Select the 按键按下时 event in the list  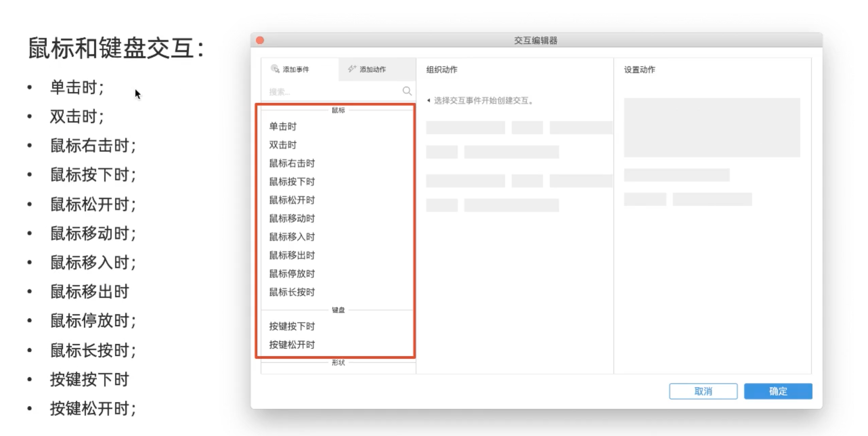click(338, 326)
